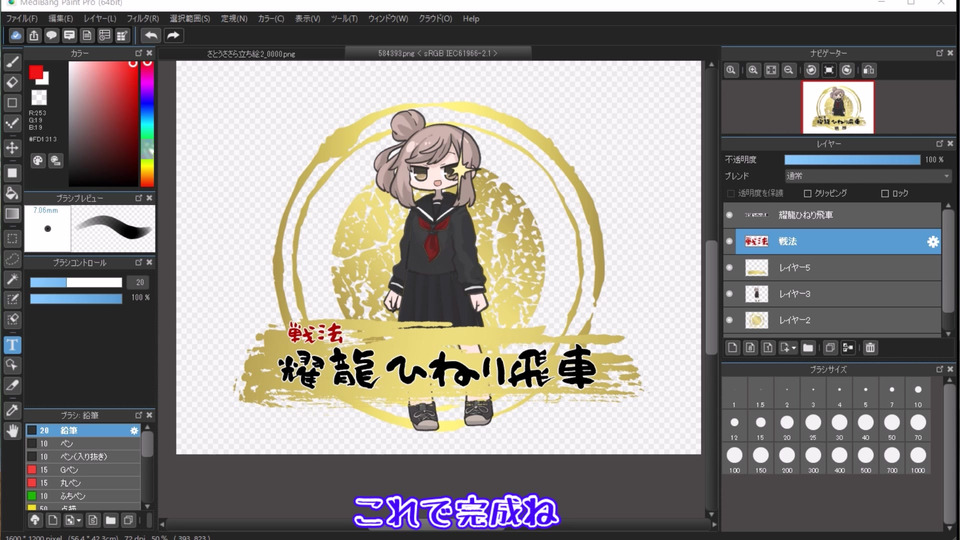Click the brush size slider in ブラシコントロール
960x540 pixels.
pyautogui.click(x=76, y=282)
